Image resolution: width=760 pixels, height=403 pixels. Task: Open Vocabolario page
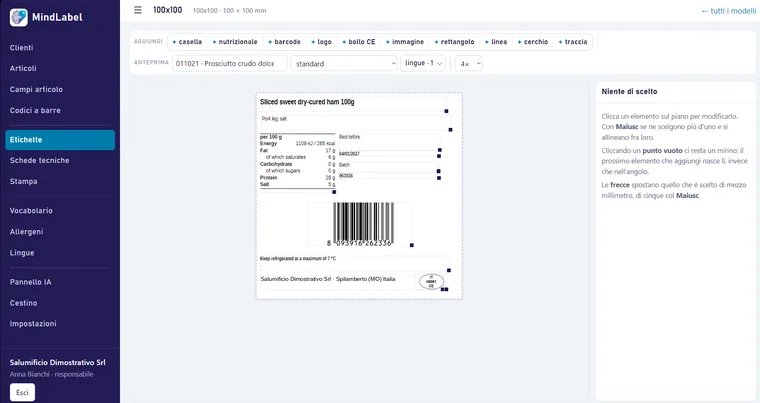click(31, 210)
